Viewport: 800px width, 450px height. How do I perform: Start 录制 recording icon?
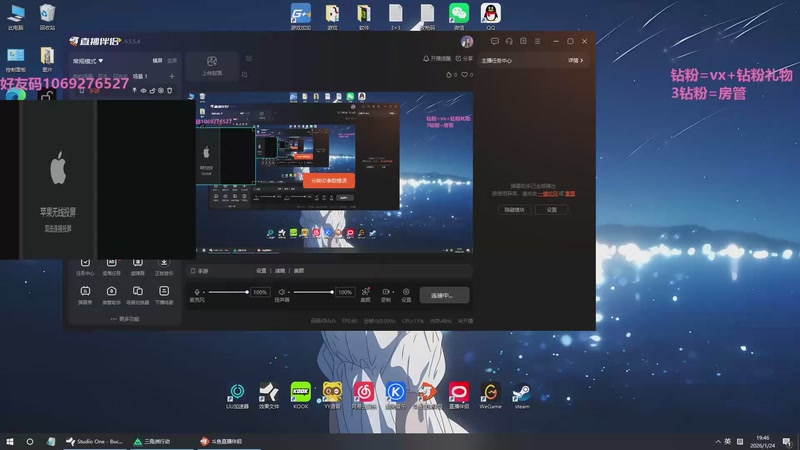[386, 292]
